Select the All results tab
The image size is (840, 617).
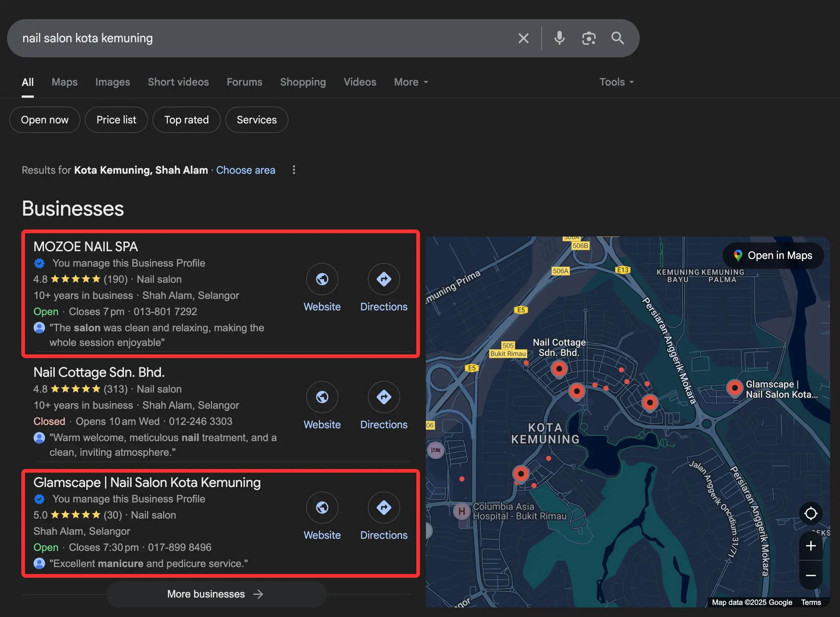[x=28, y=82]
